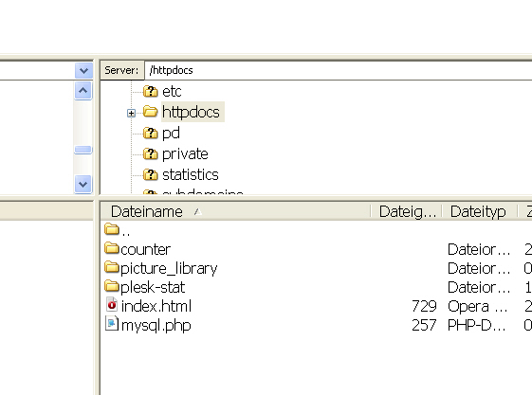Select the index.html file name
Viewport: 532px width, 395px height.
tap(156, 306)
